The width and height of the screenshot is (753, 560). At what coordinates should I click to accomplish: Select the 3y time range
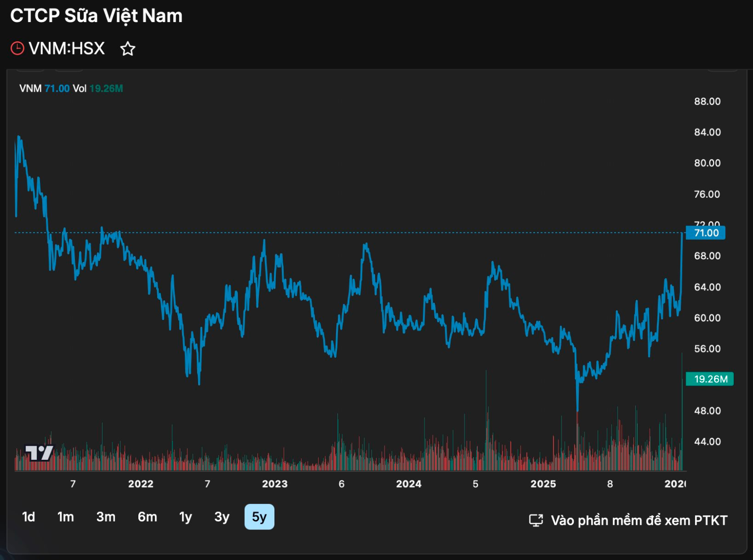(x=222, y=517)
